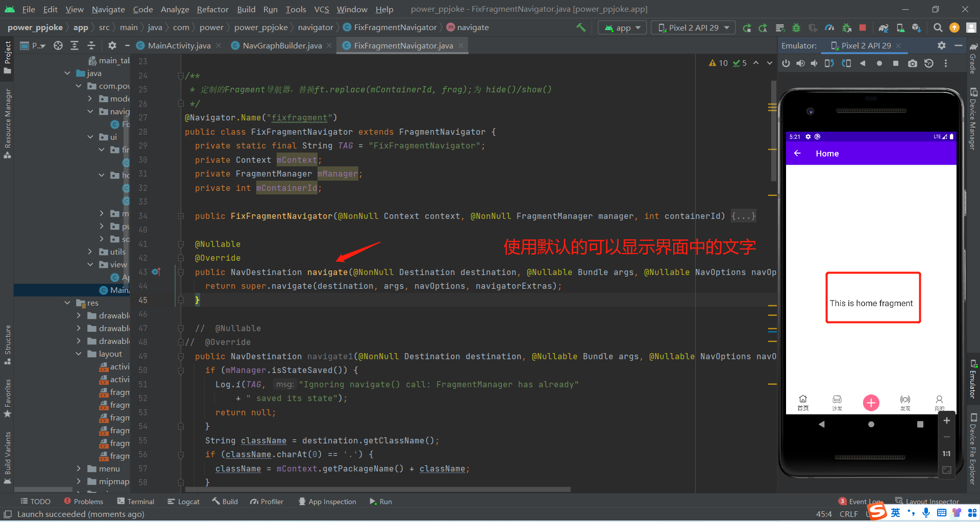The width and height of the screenshot is (980, 522).
Task: Click the Make Project hammer icon
Action: tap(581, 28)
